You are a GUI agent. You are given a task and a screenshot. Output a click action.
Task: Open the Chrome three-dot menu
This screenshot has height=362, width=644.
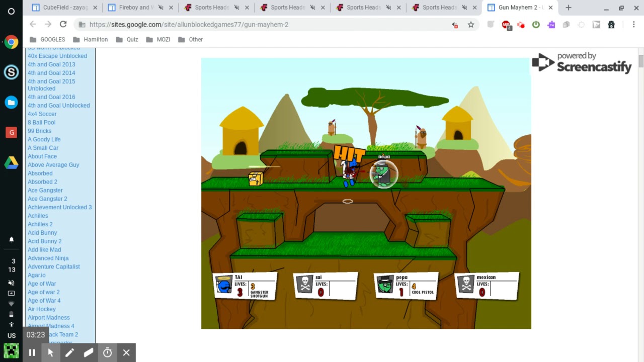633,25
